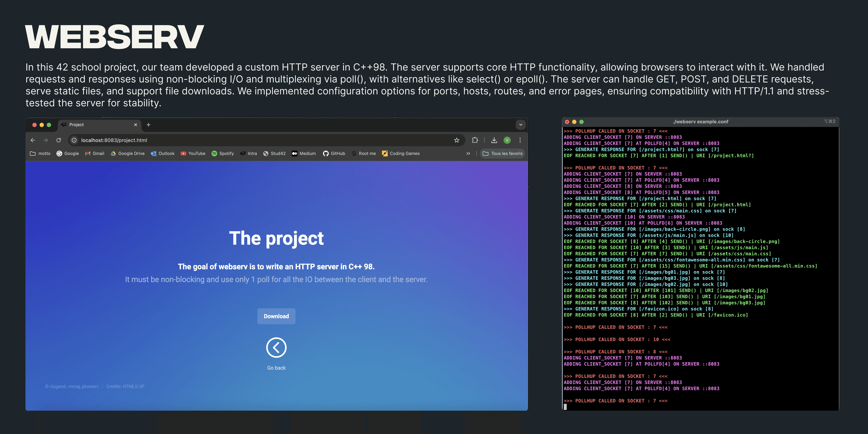This screenshot has height=434, width=868.
Task: Open the Root me bookmark
Action: [x=363, y=153]
